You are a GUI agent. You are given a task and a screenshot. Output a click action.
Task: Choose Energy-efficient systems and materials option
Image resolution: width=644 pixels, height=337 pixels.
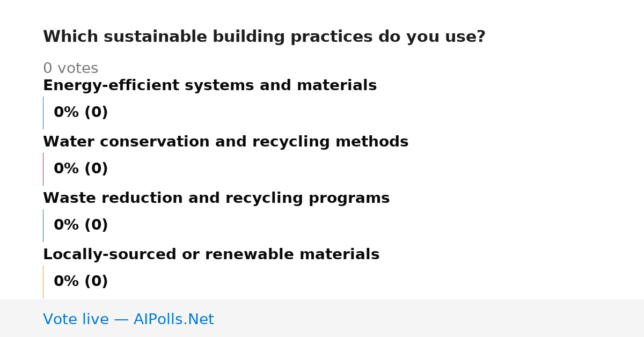(x=210, y=86)
